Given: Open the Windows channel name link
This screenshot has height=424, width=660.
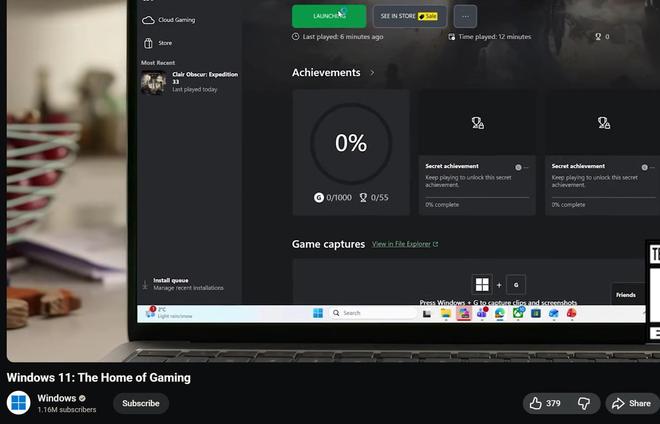Looking at the screenshot, I should (x=57, y=398).
